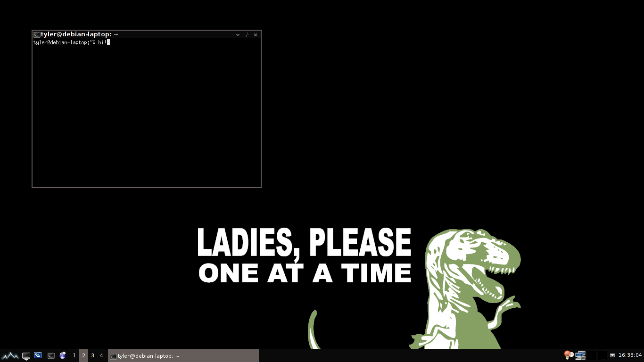Click the second system monitor graph with blue dots
This screenshot has width=644, height=362.
point(603,355)
